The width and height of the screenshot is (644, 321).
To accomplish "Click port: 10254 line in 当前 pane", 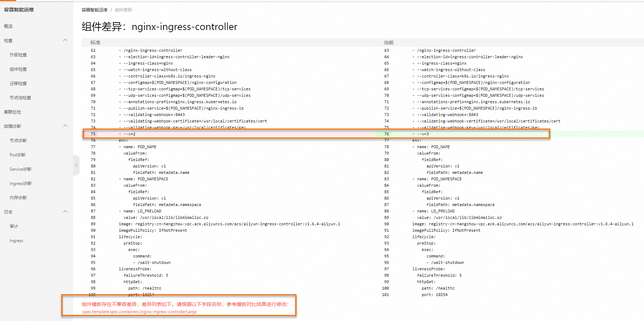I will 435,295.
